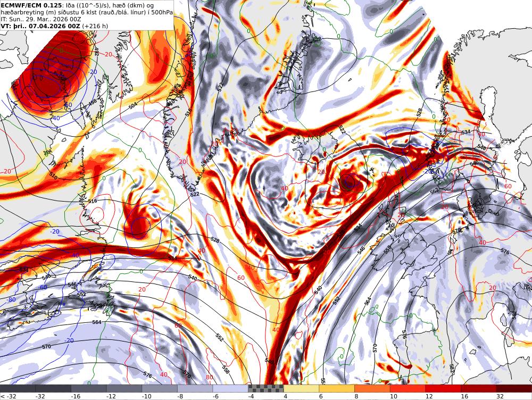Click the IT: Sun.. 29. Mar.. 2026 00Z line
The image size is (532, 400).
tap(41, 19)
